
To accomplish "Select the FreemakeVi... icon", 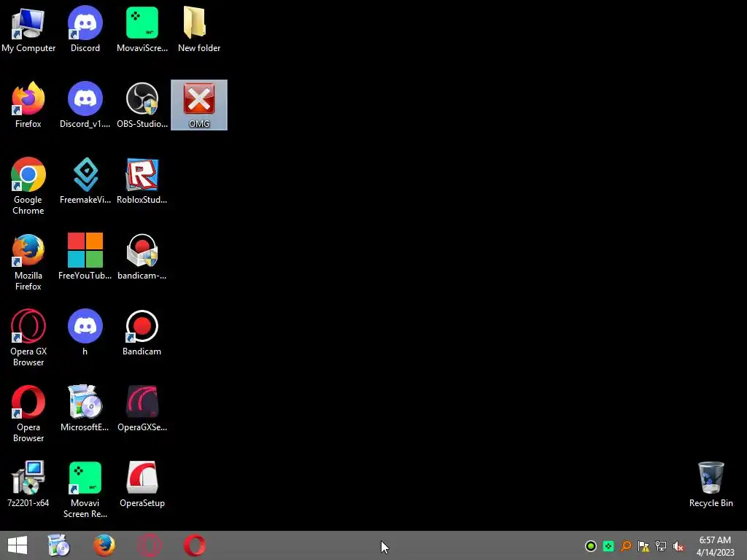I will click(x=85, y=181).
